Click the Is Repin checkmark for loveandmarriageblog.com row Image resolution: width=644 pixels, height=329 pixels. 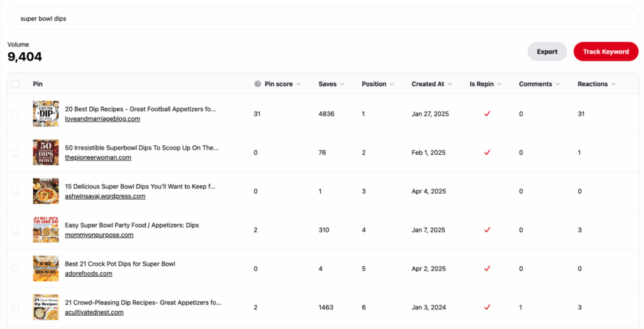click(487, 114)
